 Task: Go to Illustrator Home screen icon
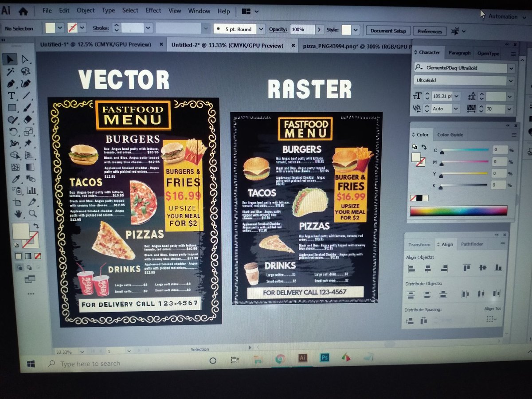[23, 11]
